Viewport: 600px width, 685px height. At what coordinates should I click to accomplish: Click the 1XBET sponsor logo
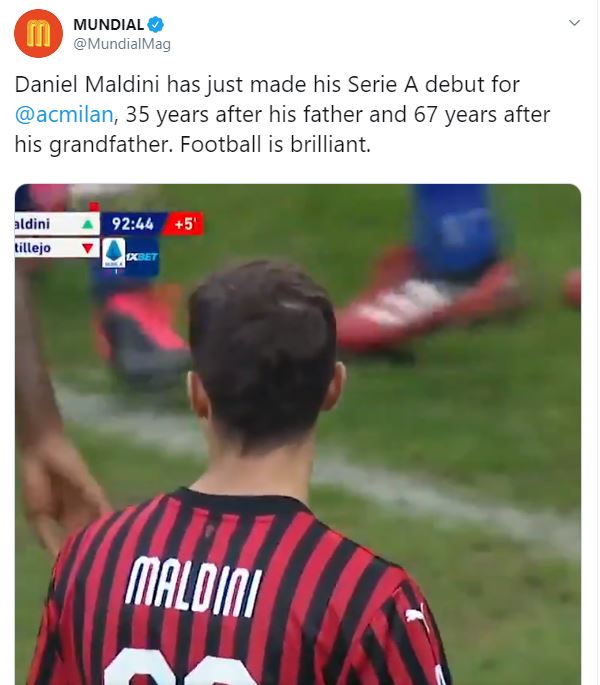tap(142, 256)
